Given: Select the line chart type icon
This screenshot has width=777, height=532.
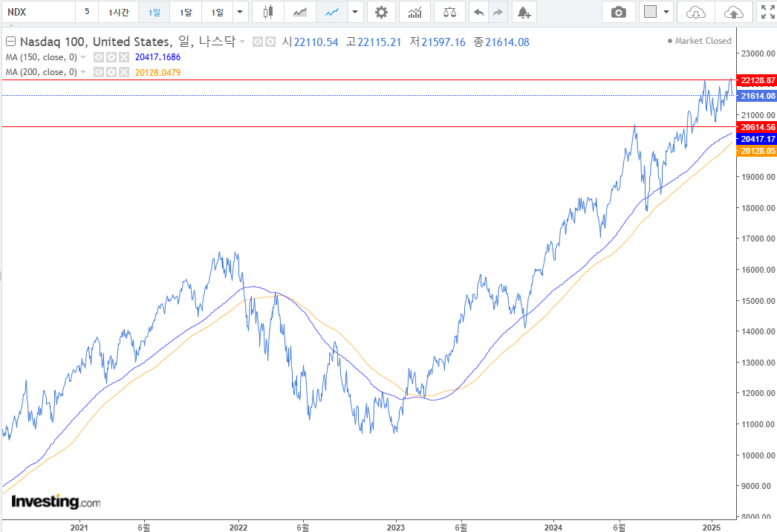Looking at the screenshot, I should click(332, 12).
